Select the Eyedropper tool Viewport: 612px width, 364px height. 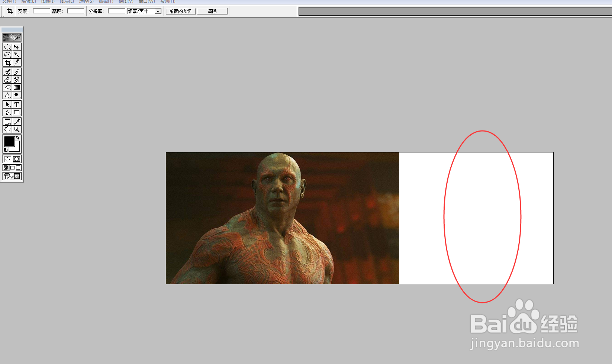point(17,122)
